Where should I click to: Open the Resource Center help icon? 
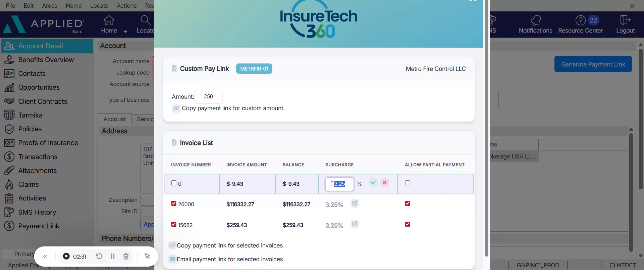tap(580, 21)
